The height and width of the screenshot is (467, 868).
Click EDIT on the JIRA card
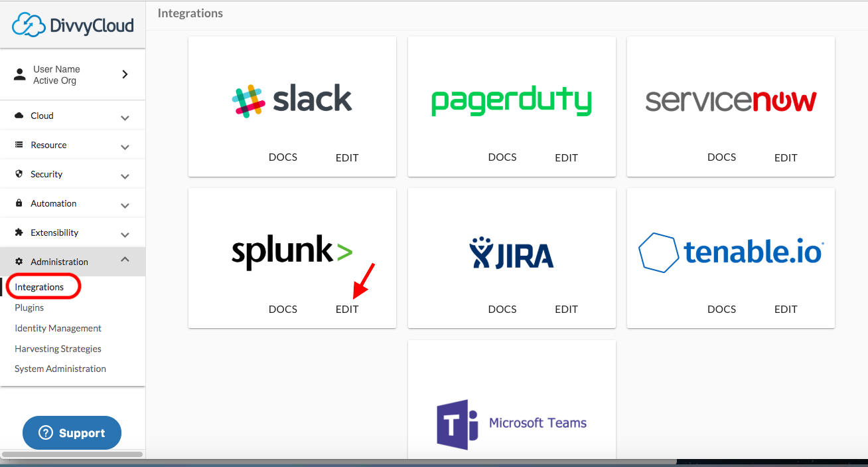pyautogui.click(x=567, y=310)
